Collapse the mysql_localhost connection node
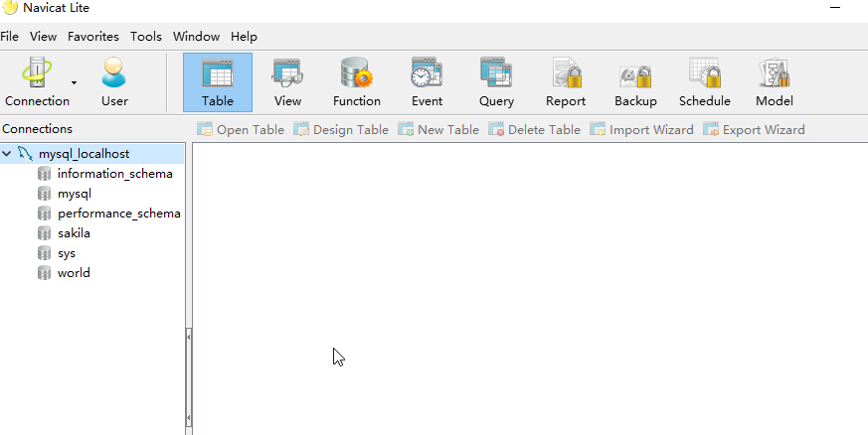 point(7,154)
